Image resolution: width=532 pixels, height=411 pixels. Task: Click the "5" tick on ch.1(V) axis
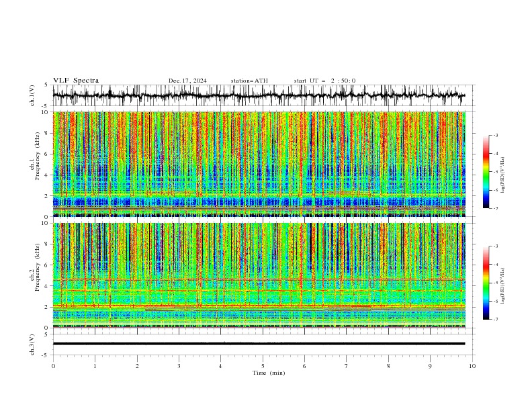[47, 85]
